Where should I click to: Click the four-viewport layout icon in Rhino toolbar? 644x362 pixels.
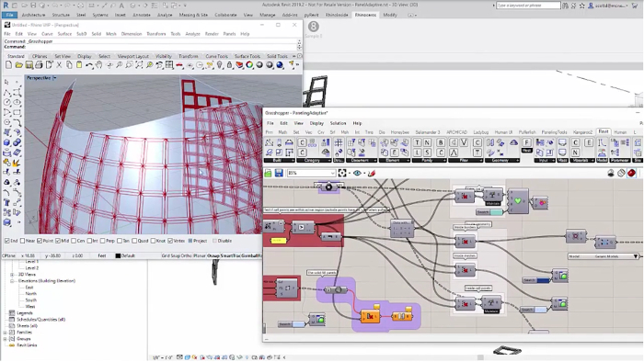[169, 65]
